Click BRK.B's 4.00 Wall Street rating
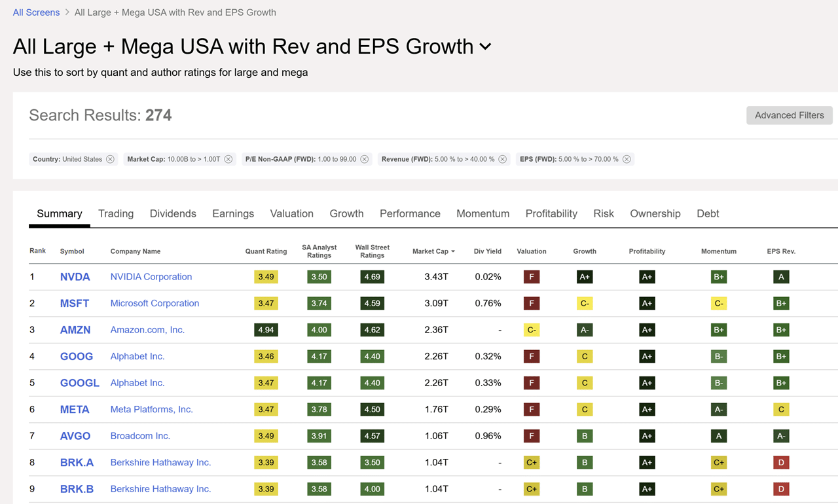This screenshot has width=838, height=504. click(373, 489)
